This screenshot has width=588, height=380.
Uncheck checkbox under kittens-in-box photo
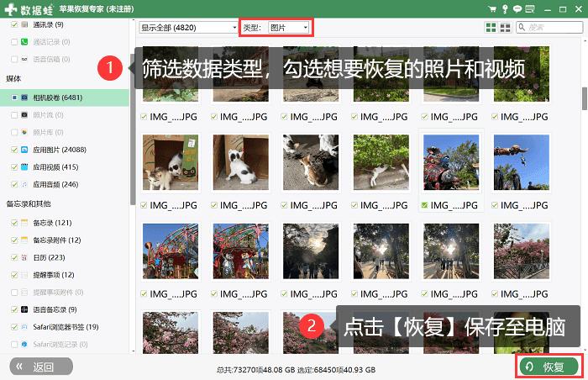click(x=144, y=205)
